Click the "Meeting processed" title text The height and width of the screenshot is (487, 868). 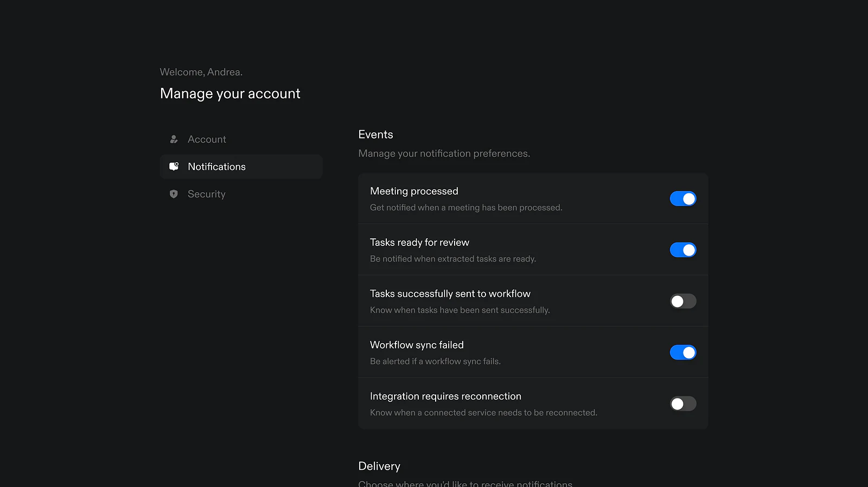(x=414, y=191)
